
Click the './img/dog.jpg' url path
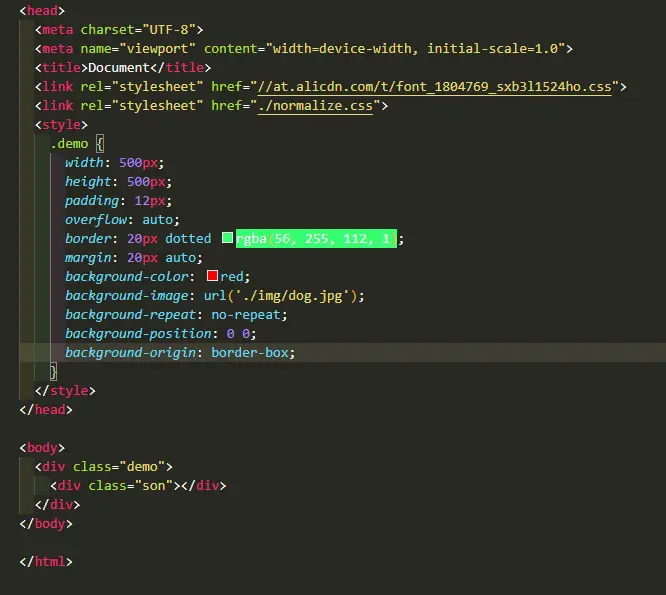pyautogui.click(x=292, y=296)
